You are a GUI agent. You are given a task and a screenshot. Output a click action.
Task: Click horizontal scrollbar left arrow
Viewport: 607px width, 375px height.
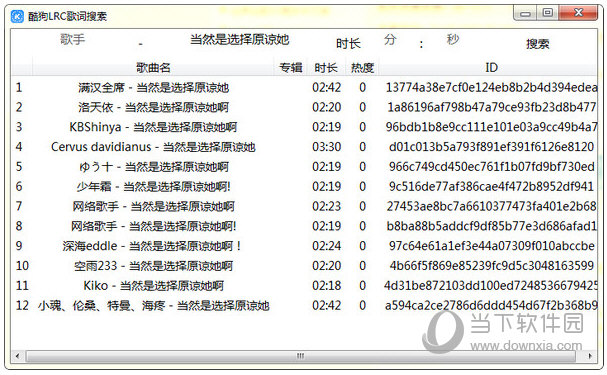pos(17,356)
